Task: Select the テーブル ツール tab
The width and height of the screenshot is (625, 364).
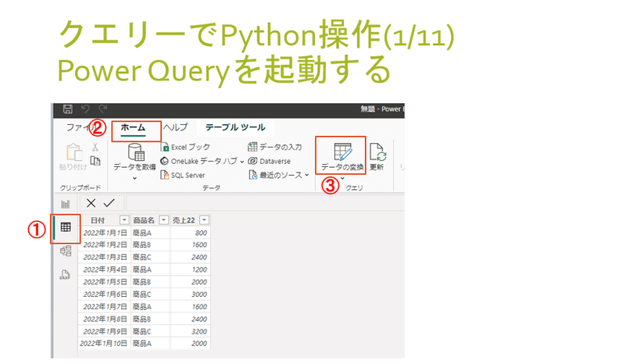Action: pyautogui.click(x=235, y=127)
